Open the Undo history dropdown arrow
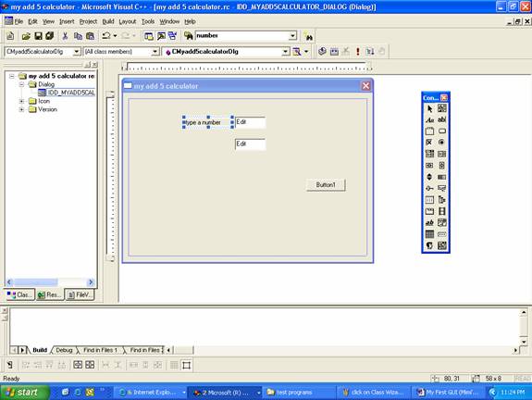 [x=115, y=36]
